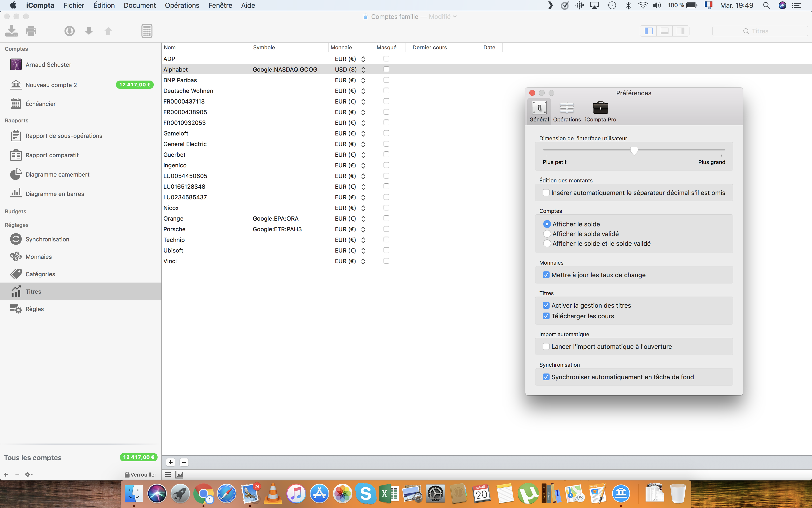Screen dimensions: 812x508
Task: Uncheck Mettre à jour les taux de change
Action: (546, 275)
